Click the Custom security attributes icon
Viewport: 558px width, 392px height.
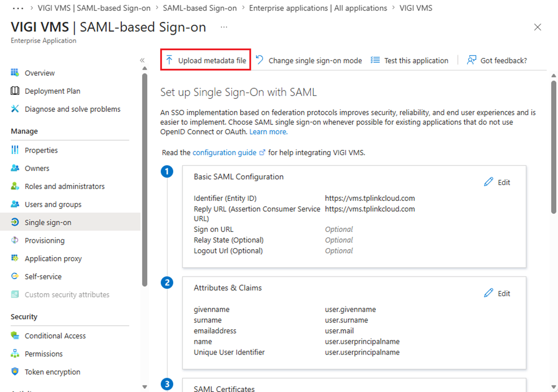click(x=15, y=294)
